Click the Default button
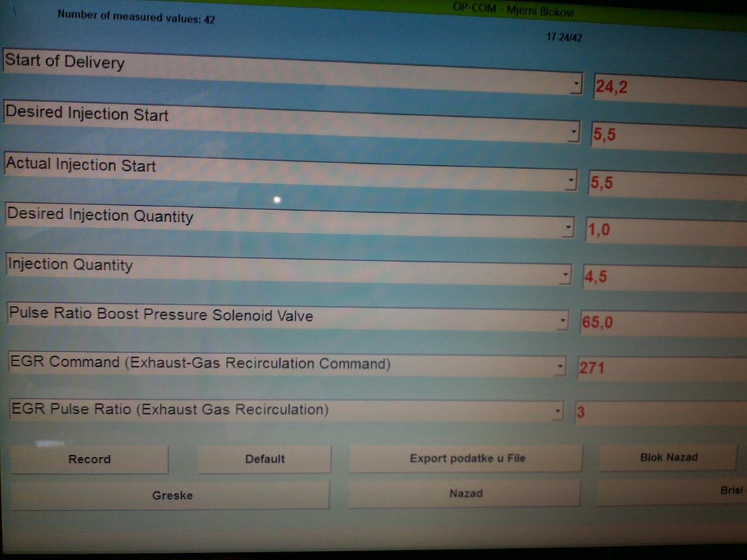The image size is (747, 560). click(x=265, y=459)
